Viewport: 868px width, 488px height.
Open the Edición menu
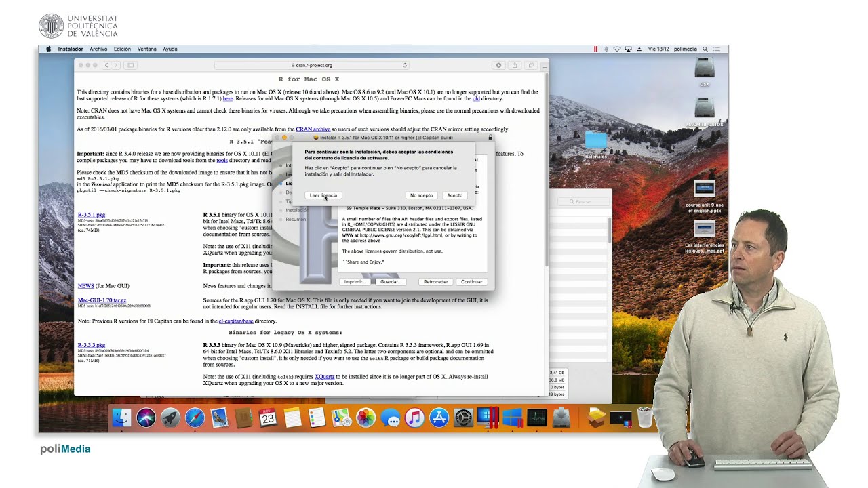pos(122,49)
